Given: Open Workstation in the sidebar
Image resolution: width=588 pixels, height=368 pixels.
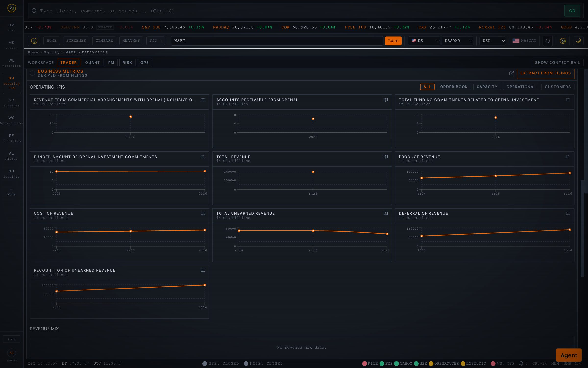Looking at the screenshot, I should click(x=12, y=120).
